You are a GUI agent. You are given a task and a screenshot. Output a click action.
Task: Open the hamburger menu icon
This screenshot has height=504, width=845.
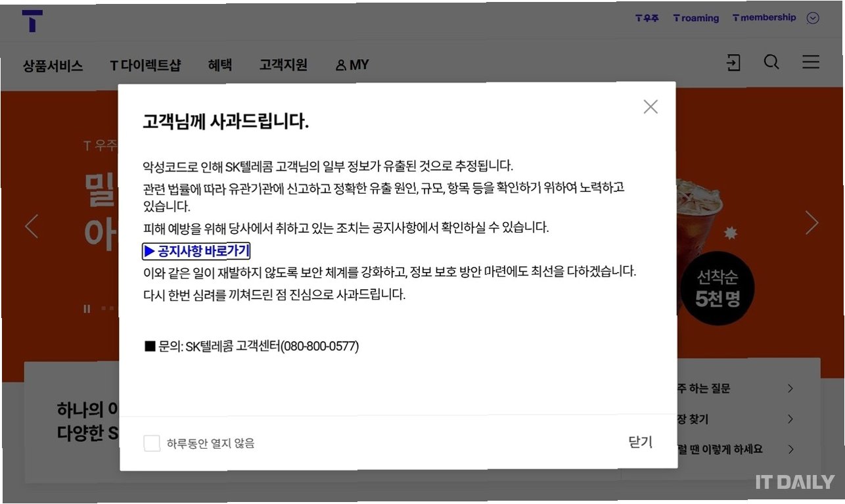point(811,62)
